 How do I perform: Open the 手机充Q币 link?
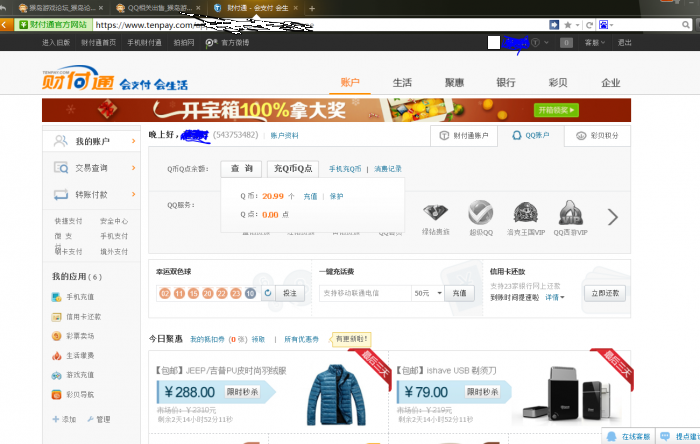[345, 169]
